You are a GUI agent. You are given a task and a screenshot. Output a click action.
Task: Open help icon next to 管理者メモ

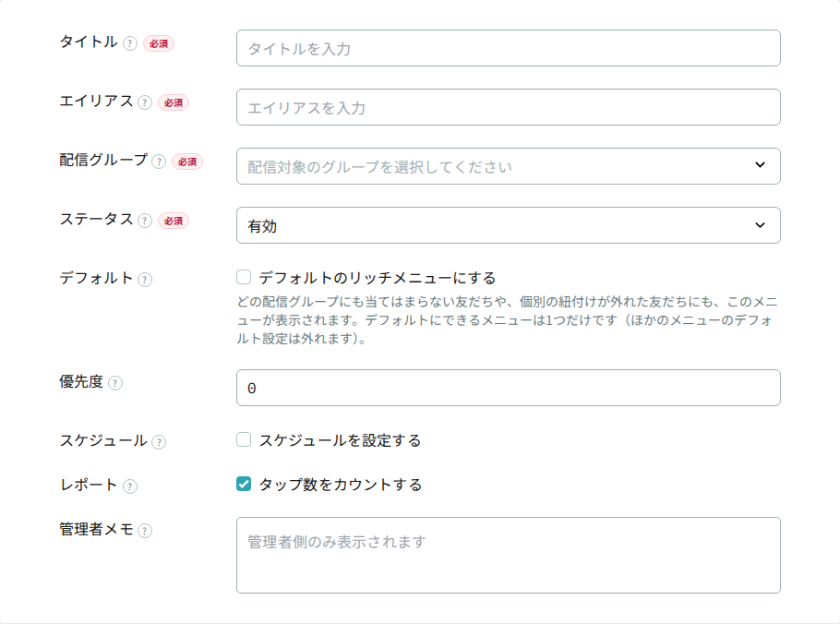point(145,530)
